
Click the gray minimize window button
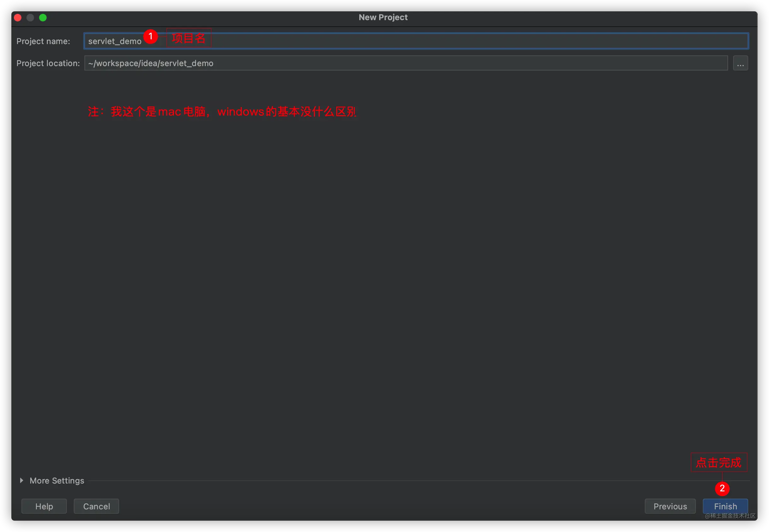pos(30,17)
